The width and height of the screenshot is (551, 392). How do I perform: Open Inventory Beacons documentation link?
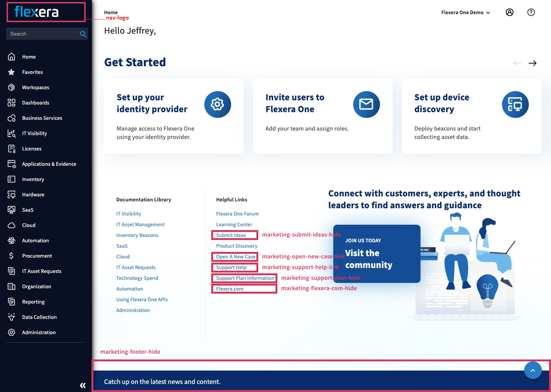click(x=137, y=235)
